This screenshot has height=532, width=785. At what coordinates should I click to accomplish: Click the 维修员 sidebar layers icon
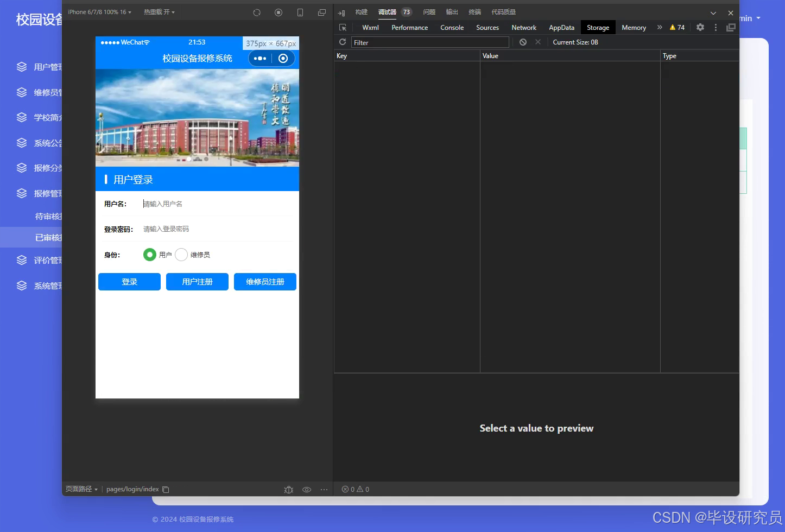22,92
